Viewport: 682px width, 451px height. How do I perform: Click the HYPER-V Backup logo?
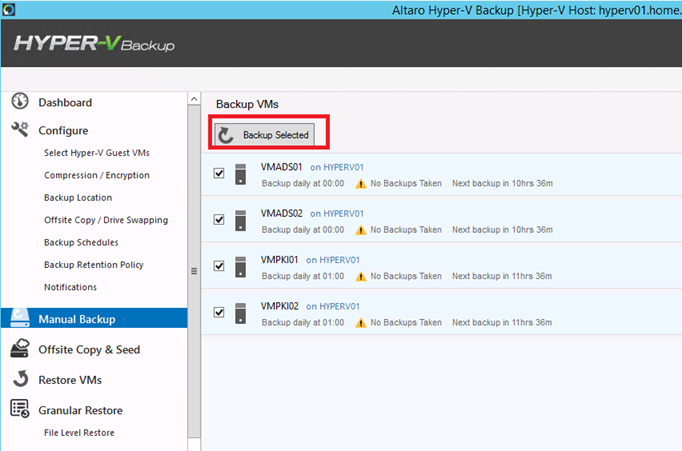coord(94,43)
